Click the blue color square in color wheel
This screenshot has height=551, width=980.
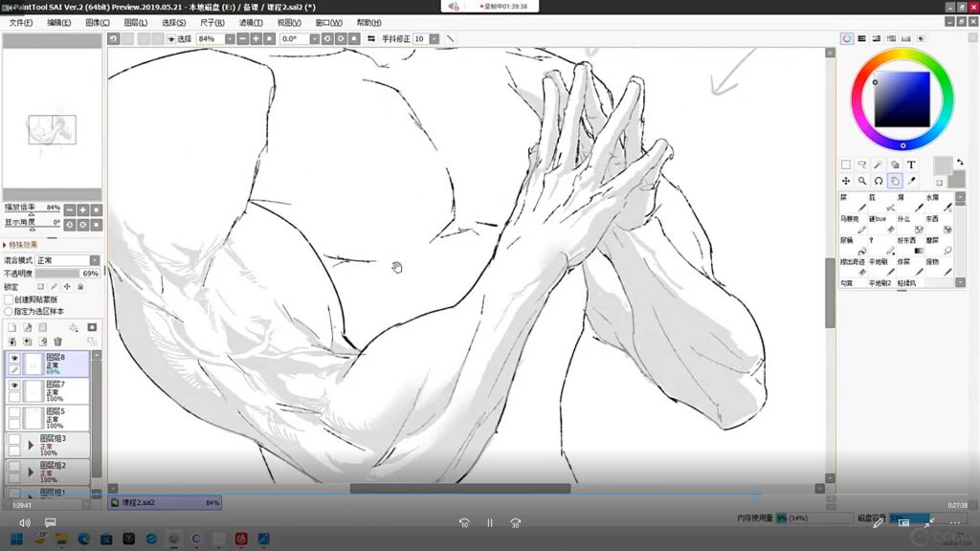pyautogui.click(x=902, y=99)
